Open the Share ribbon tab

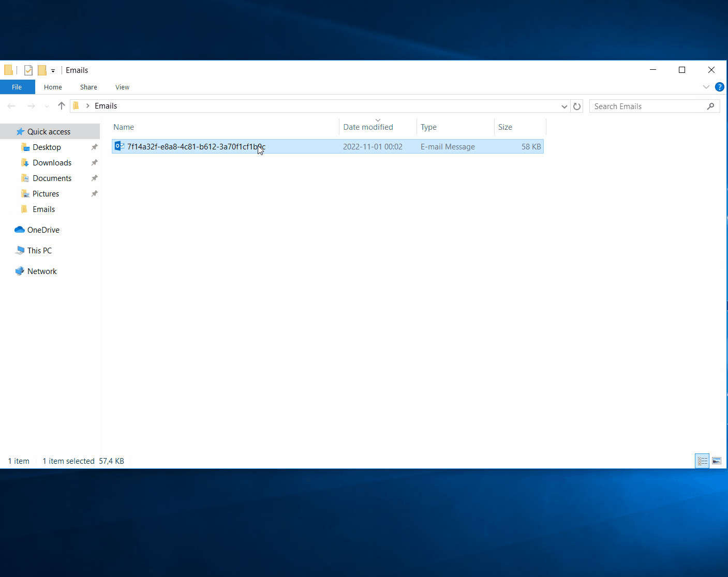point(88,87)
